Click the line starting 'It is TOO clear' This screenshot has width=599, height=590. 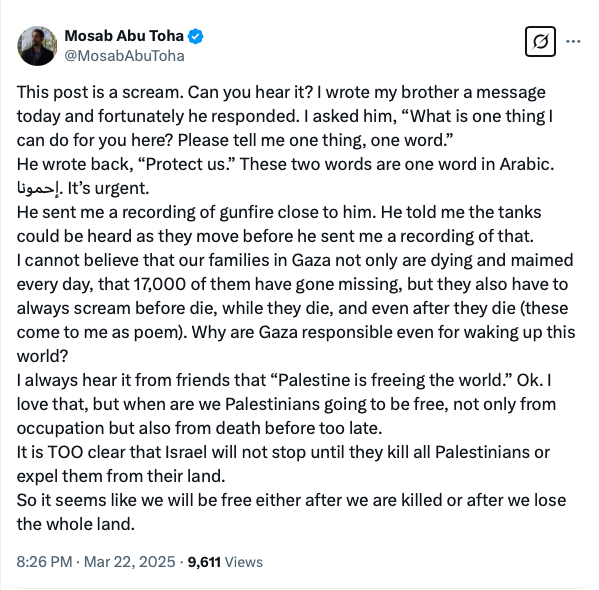coord(283,464)
